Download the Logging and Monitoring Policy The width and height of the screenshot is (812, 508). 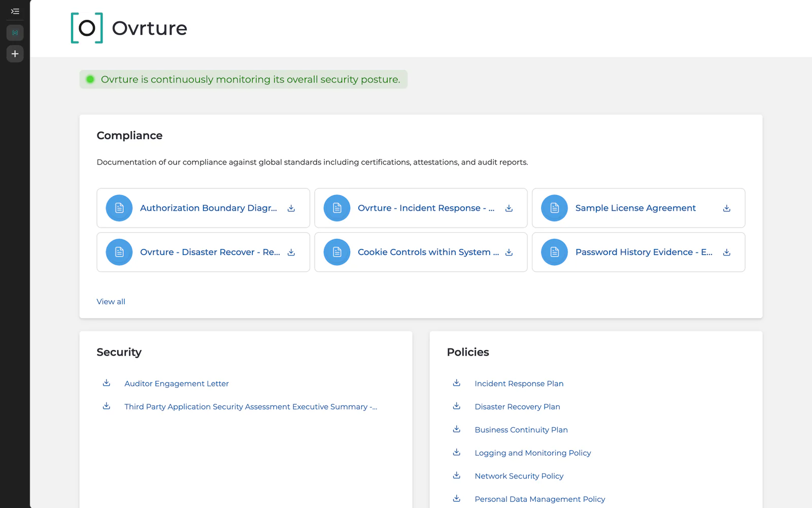[457, 452]
